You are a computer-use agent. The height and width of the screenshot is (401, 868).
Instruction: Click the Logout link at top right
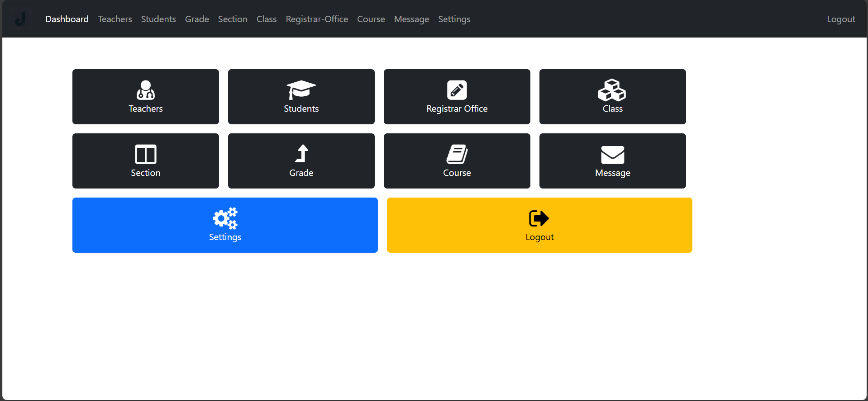pos(841,19)
